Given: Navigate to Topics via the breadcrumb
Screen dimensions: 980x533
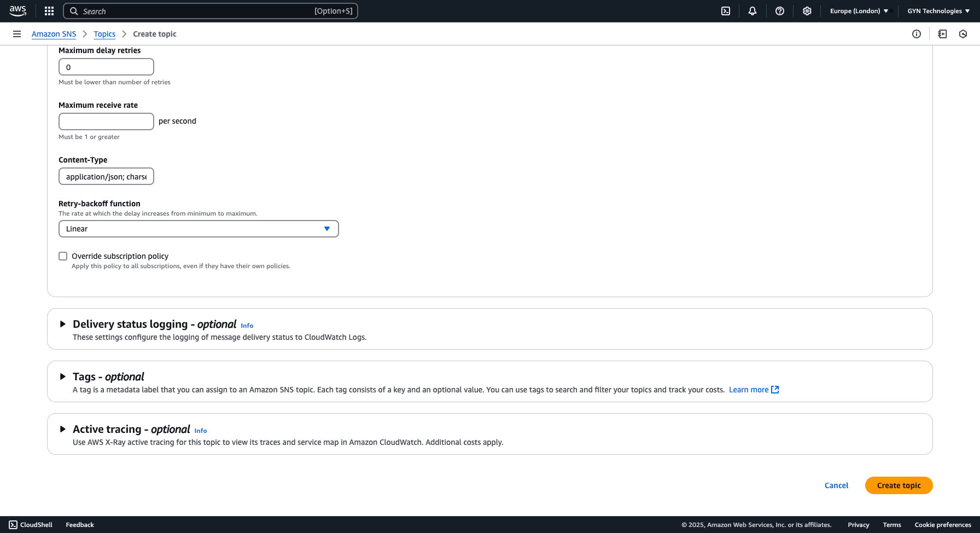Looking at the screenshot, I should (104, 33).
